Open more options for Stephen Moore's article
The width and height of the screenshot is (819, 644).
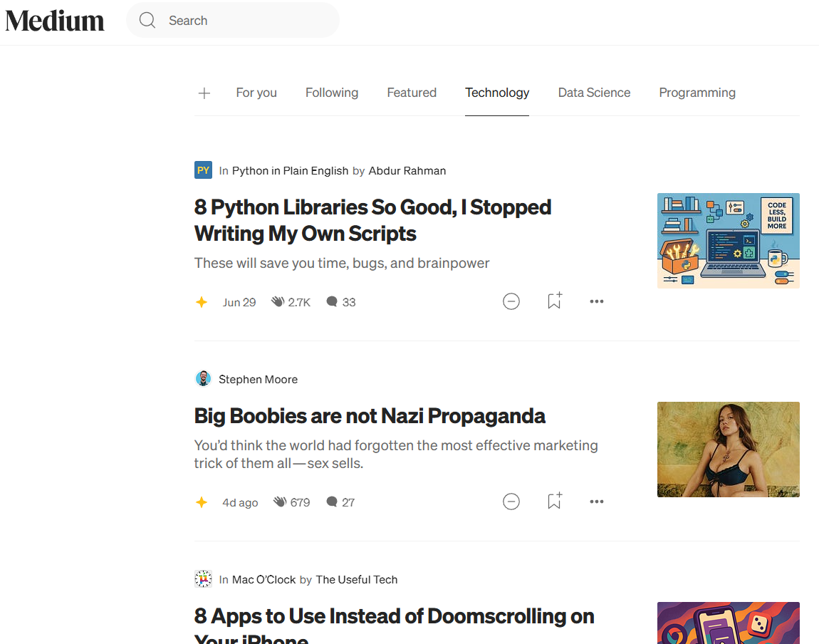click(597, 502)
